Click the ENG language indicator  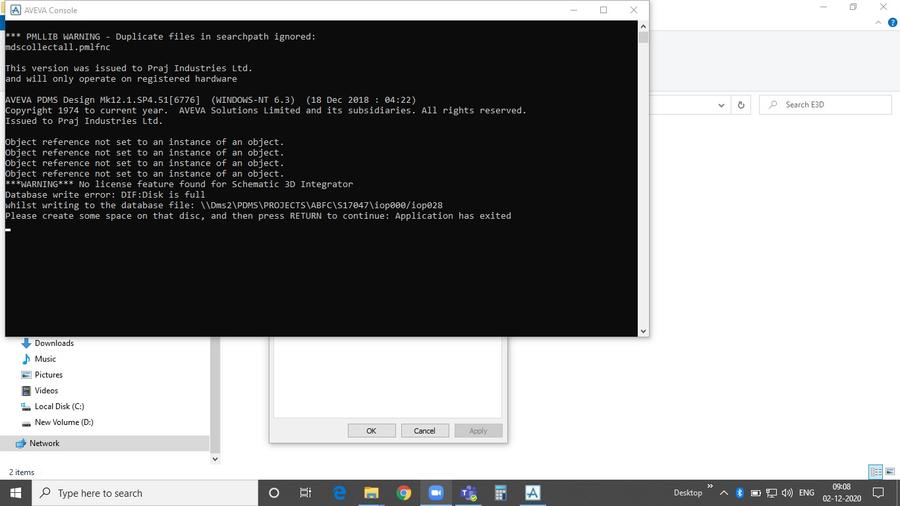[x=806, y=493]
